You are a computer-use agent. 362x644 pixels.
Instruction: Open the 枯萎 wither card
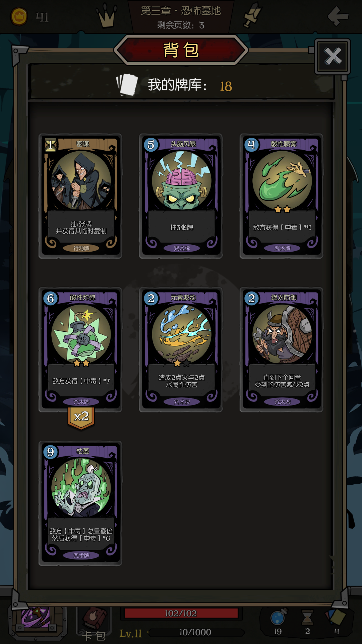pos(80,503)
